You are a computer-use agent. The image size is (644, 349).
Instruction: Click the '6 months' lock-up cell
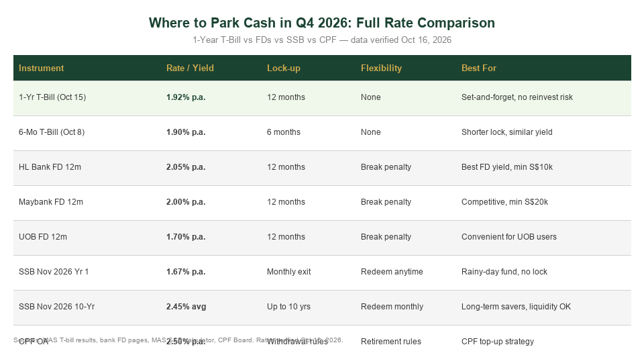[283, 132]
